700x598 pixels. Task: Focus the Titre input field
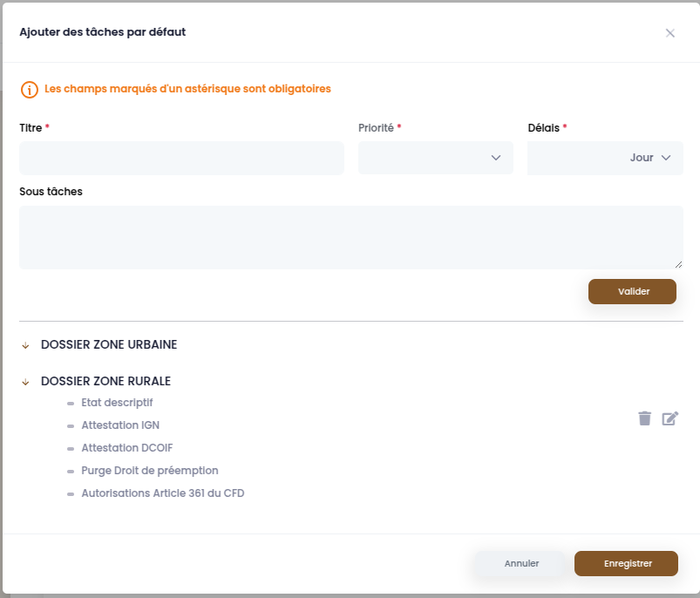[181, 158]
